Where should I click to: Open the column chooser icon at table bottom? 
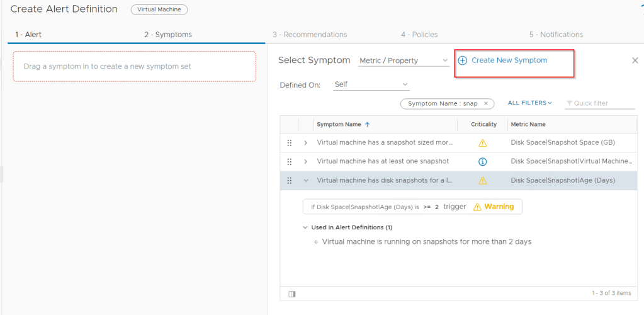click(x=292, y=294)
